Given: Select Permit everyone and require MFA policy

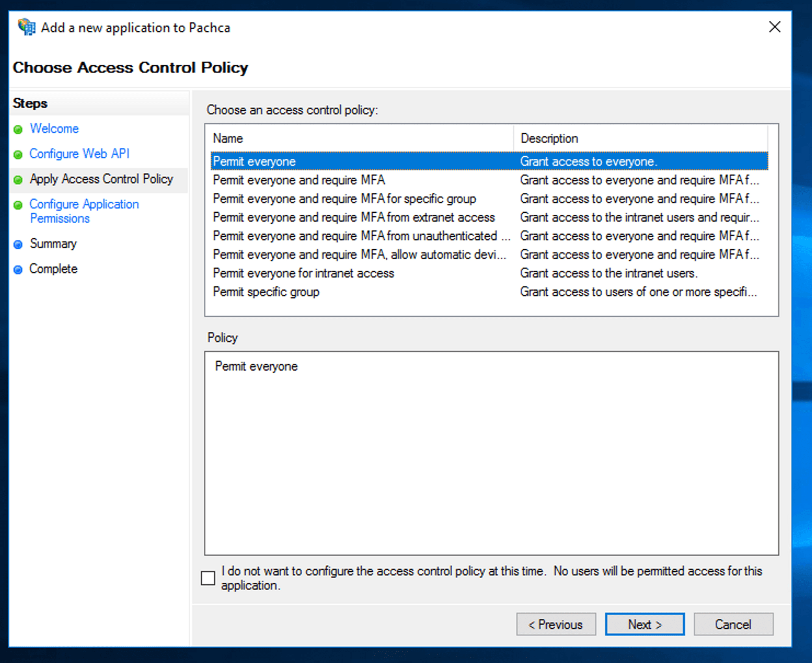Looking at the screenshot, I should point(299,180).
